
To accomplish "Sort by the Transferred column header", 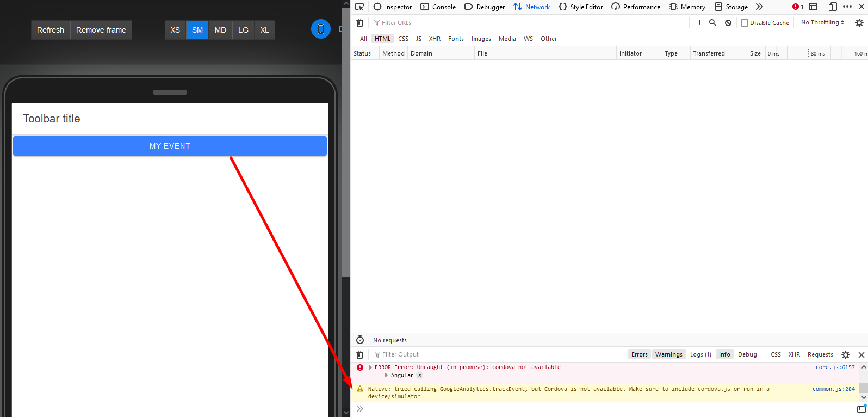I will click(x=718, y=53).
